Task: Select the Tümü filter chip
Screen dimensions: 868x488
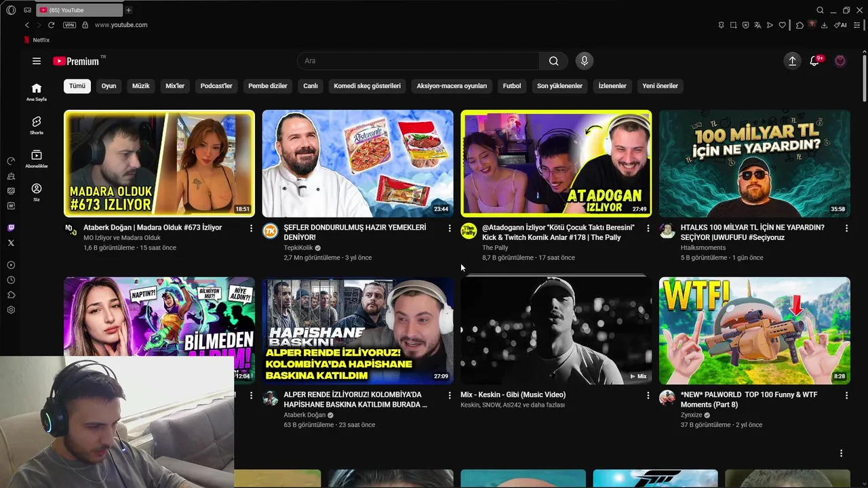Action: 77,86
